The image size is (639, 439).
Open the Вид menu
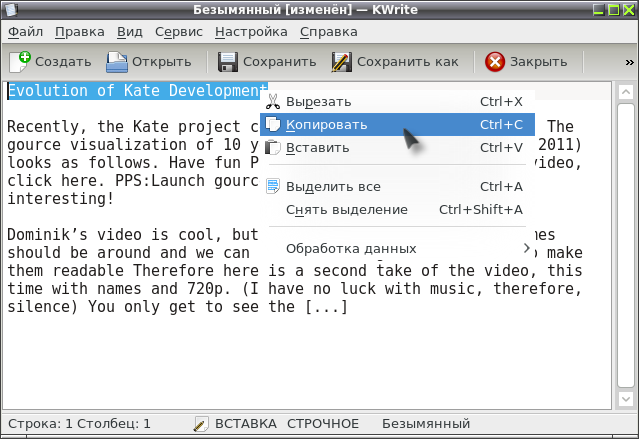point(130,32)
